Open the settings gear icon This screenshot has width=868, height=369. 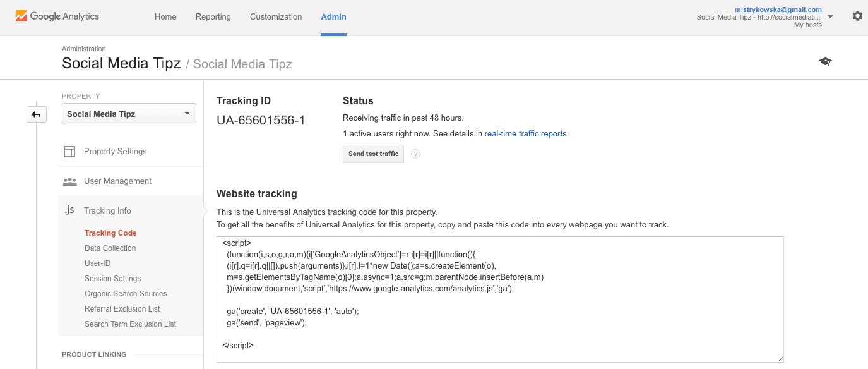tap(857, 16)
